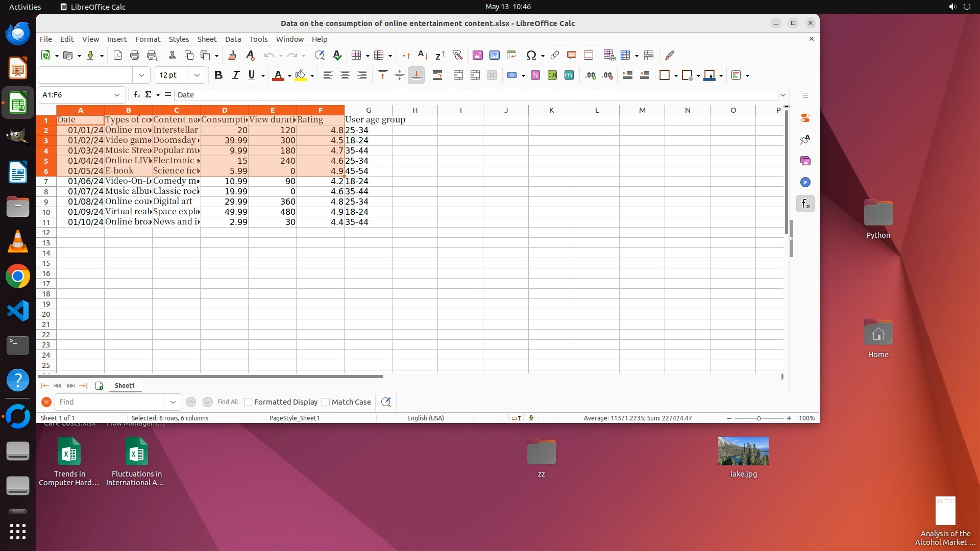Open the Data menu
The image size is (980, 551).
click(x=233, y=39)
